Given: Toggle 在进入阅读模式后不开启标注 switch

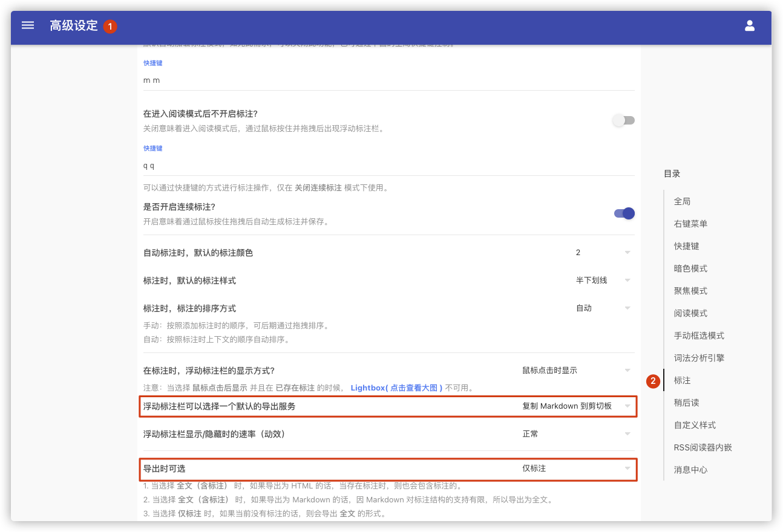Looking at the screenshot, I should [624, 120].
